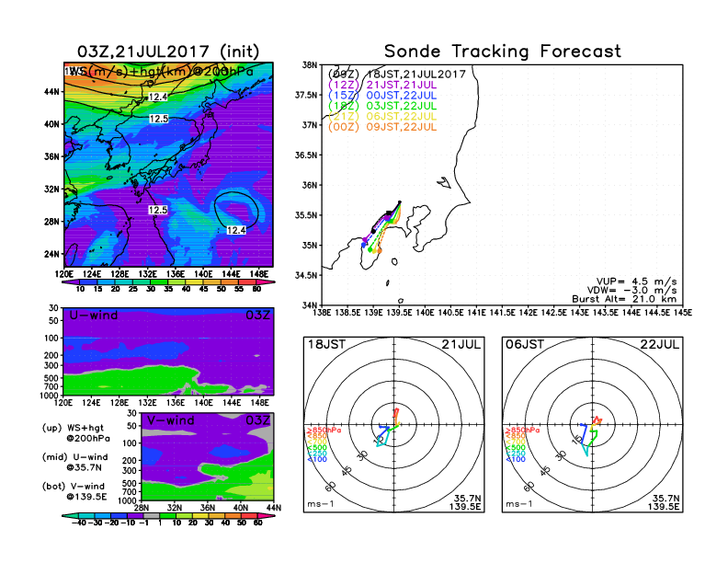Click the gray swatch between -1 and 1
Viewport: 728px width, 563px height.
click(152, 515)
